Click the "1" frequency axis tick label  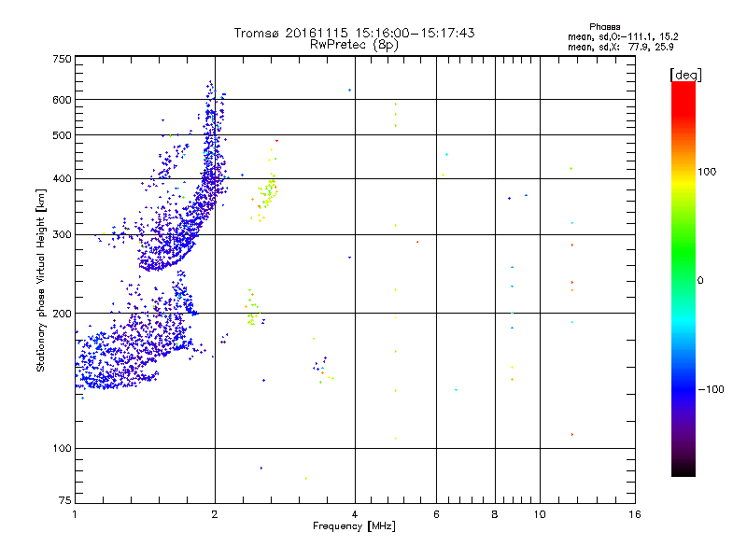[x=75, y=514]
